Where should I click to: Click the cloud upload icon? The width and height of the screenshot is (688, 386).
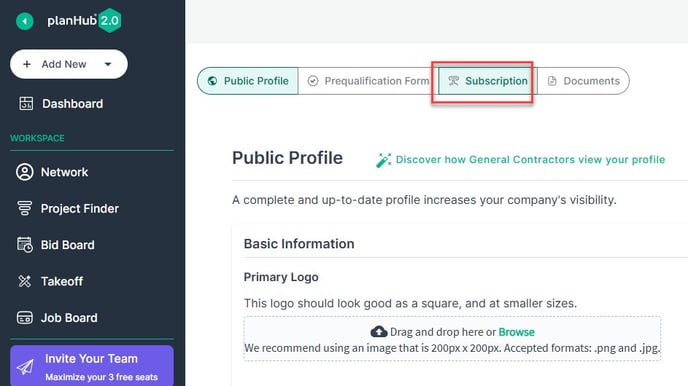click(379, 332)
